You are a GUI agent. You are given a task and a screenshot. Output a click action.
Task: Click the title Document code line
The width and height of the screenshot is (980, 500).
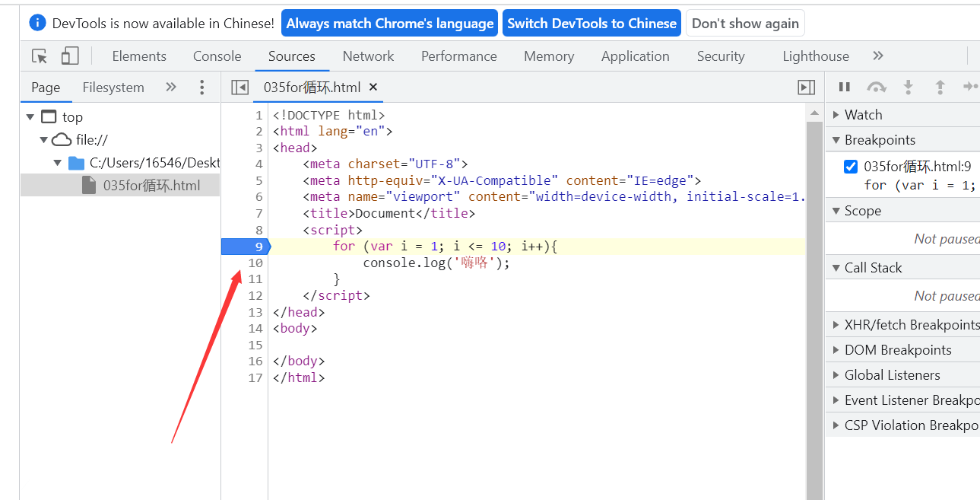point(389,214)
